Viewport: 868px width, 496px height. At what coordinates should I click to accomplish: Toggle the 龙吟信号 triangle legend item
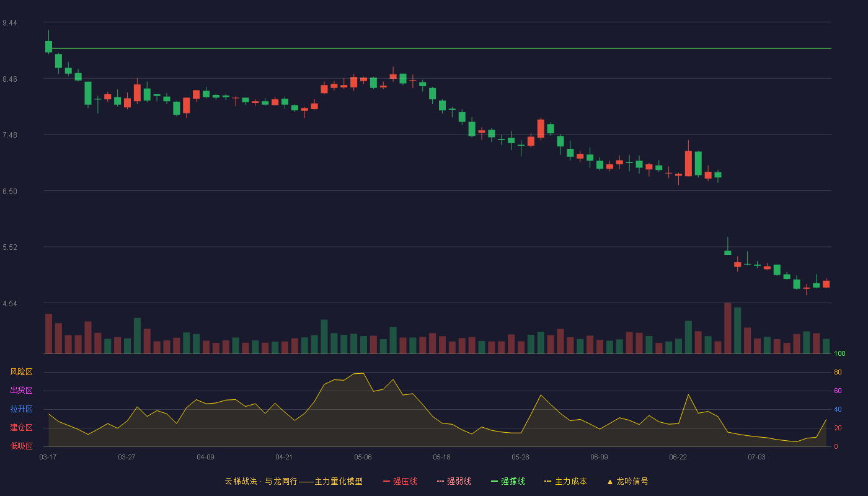click(x=627, y=481)
